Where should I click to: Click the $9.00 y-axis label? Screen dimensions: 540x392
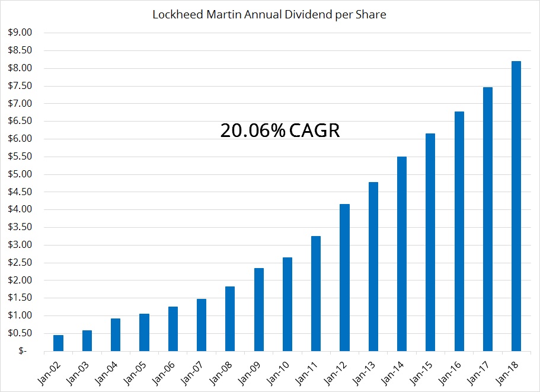20,33
